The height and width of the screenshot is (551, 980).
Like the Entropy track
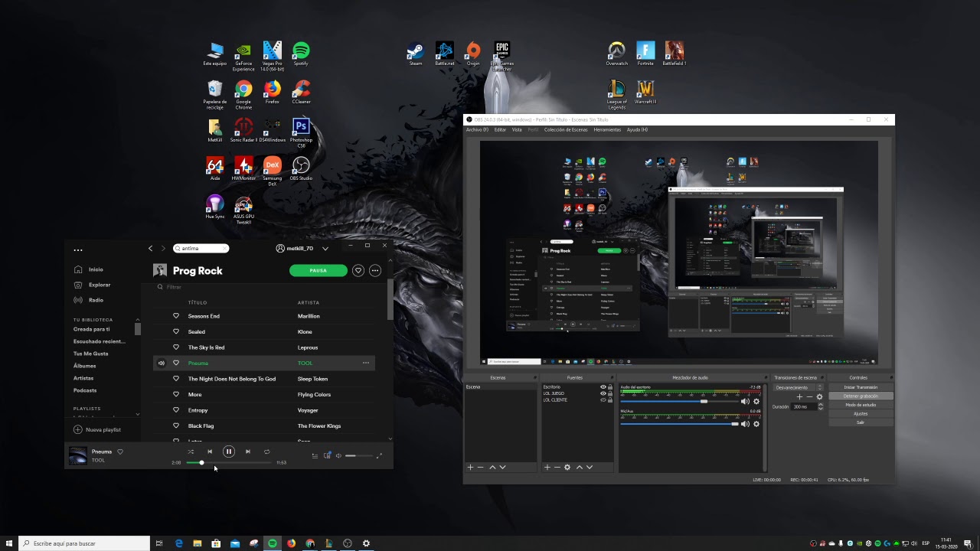(x=176, y=410)
